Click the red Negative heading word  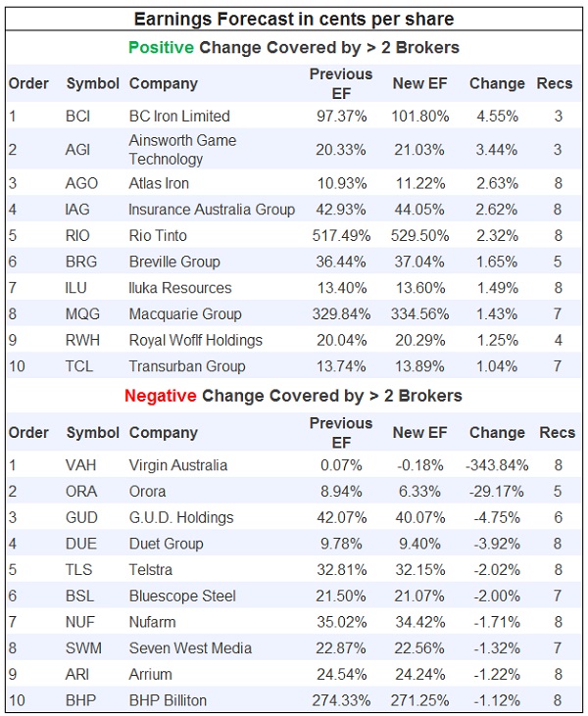coord(158,396)
